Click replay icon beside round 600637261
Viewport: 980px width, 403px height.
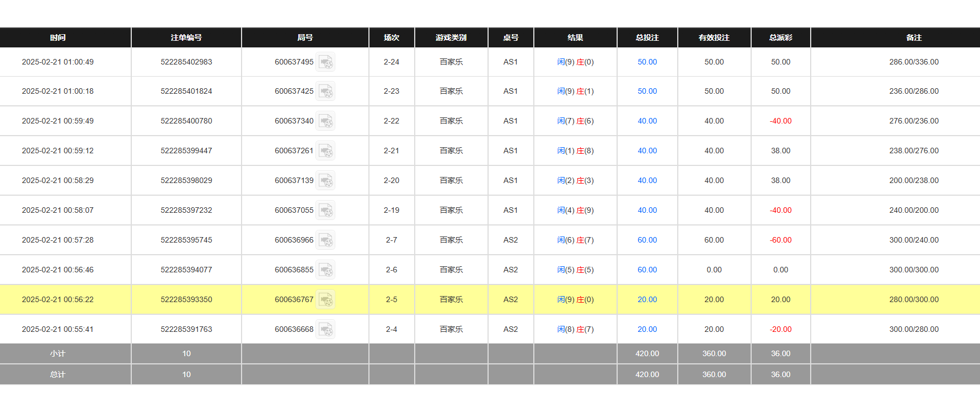coord(325,151)
